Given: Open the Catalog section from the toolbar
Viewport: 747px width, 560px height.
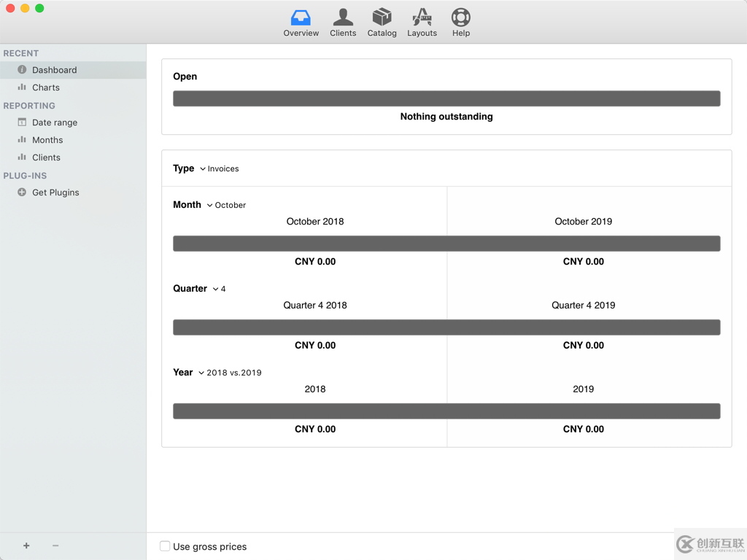Looking at the screenshot, I should click(382, 22).
